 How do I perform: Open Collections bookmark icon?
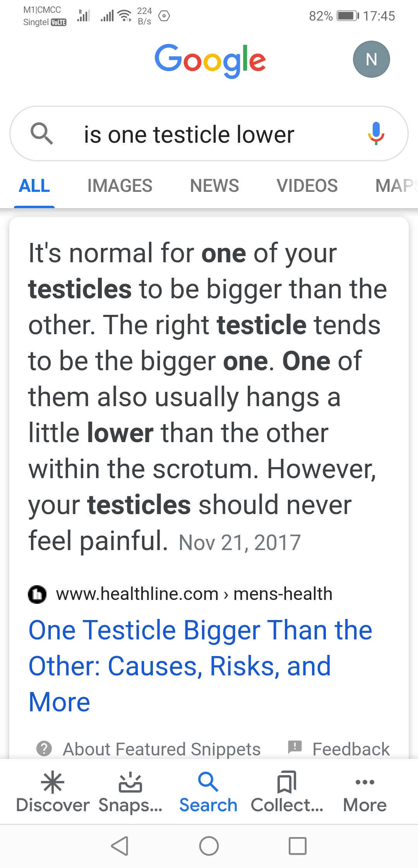coord(287,782)
